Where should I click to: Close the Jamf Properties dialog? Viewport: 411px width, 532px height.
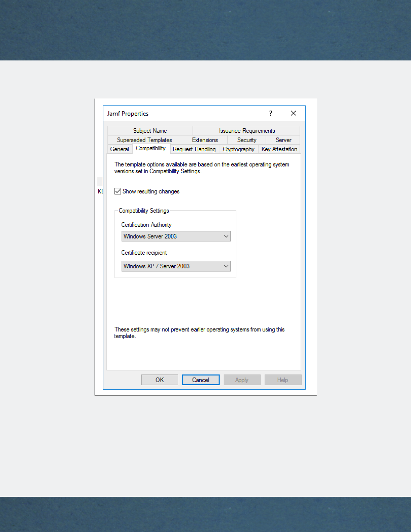click(293, 113)
